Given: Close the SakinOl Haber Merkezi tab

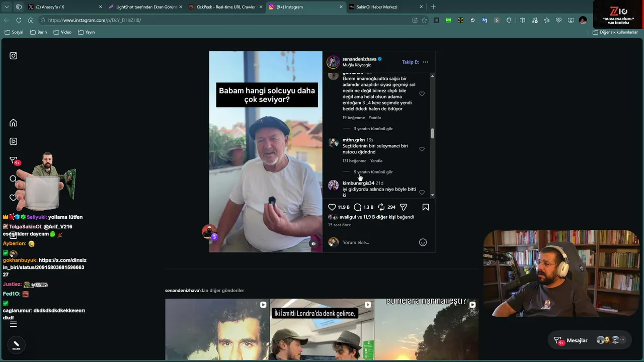Looking at the screenshot, I should [421, 7].
